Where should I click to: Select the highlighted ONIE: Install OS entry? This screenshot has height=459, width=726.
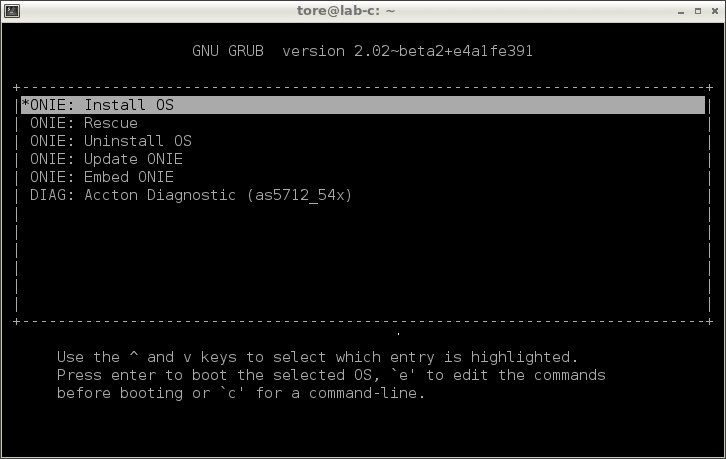(x=363, y=105)
